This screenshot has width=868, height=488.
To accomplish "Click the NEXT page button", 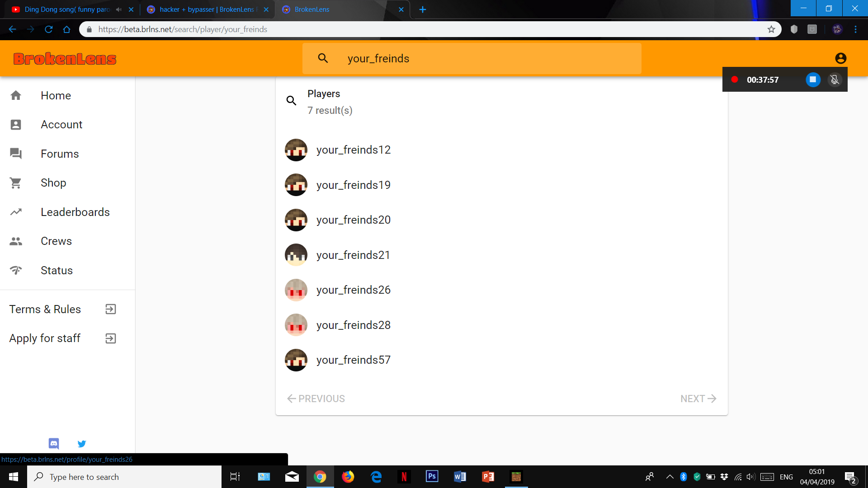I will click(698, 399).
